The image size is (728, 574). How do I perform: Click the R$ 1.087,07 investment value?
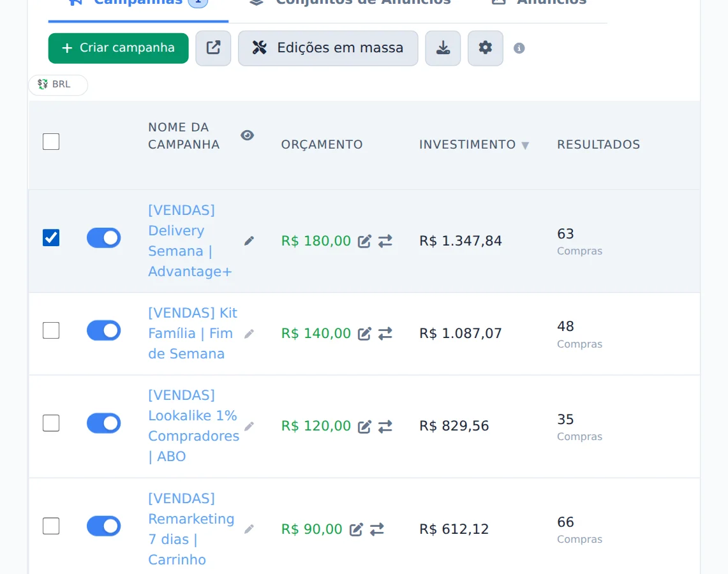point(461,333)
